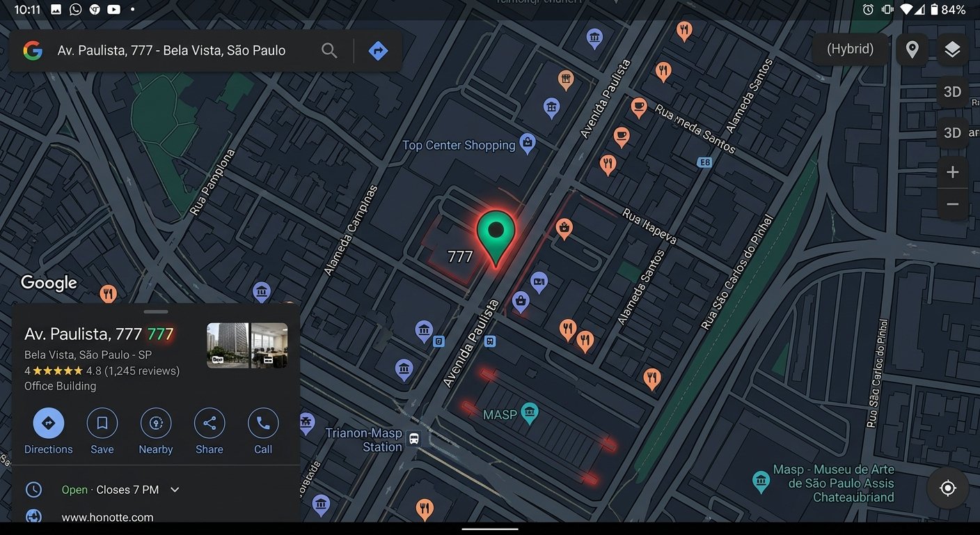Call the office building
Viewport: 980px width, 535px height.
click(263, 432)
